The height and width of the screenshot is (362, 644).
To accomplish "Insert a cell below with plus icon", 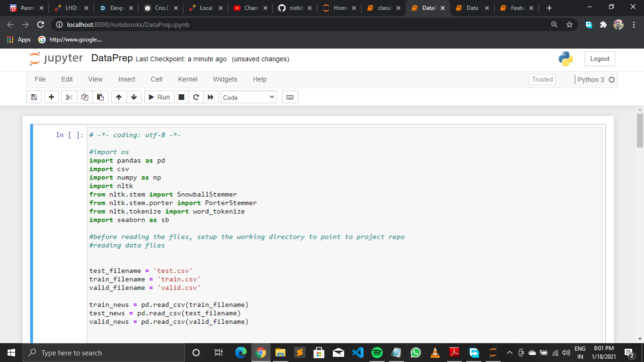I will pos(51,97).
